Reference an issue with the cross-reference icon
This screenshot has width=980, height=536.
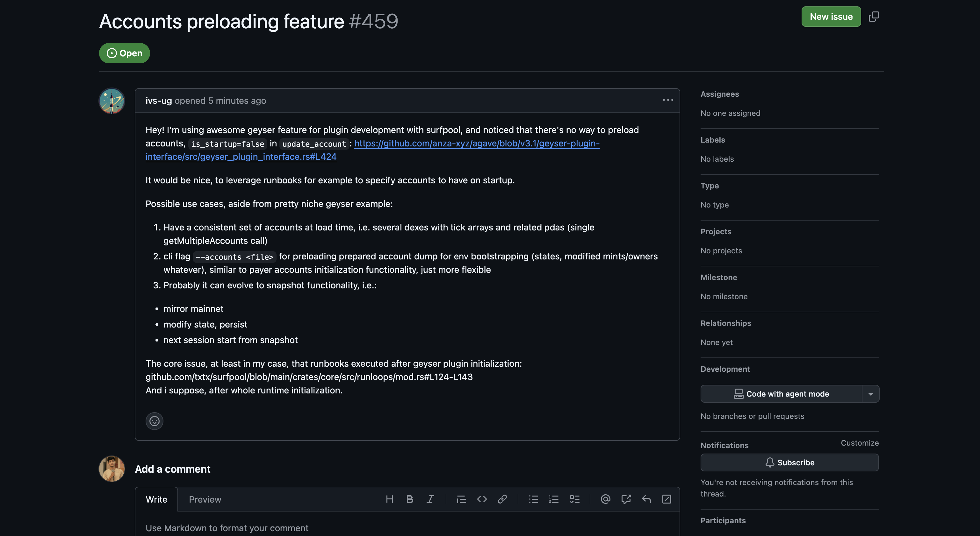[626, 499]
